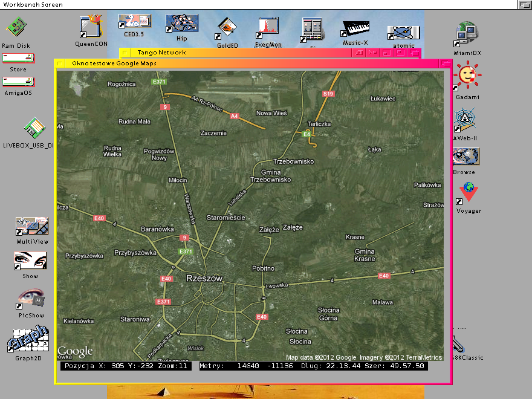Launch the MiamiDX network icon
The width and height of the screenshot is (532, 399).
(467, 34)
